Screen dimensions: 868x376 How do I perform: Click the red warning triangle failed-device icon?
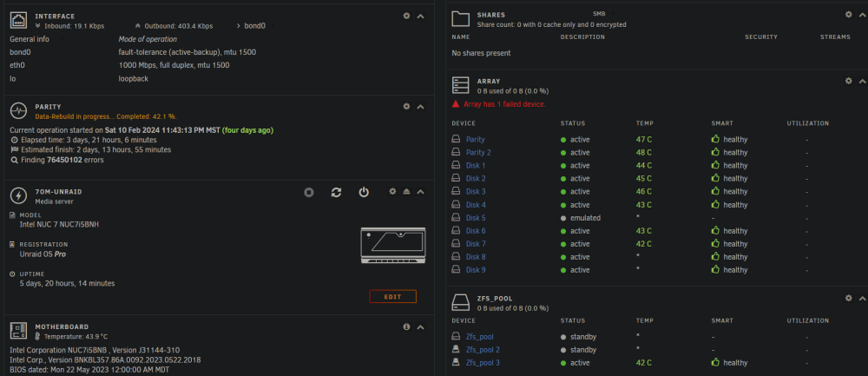(x=456, y=104)
